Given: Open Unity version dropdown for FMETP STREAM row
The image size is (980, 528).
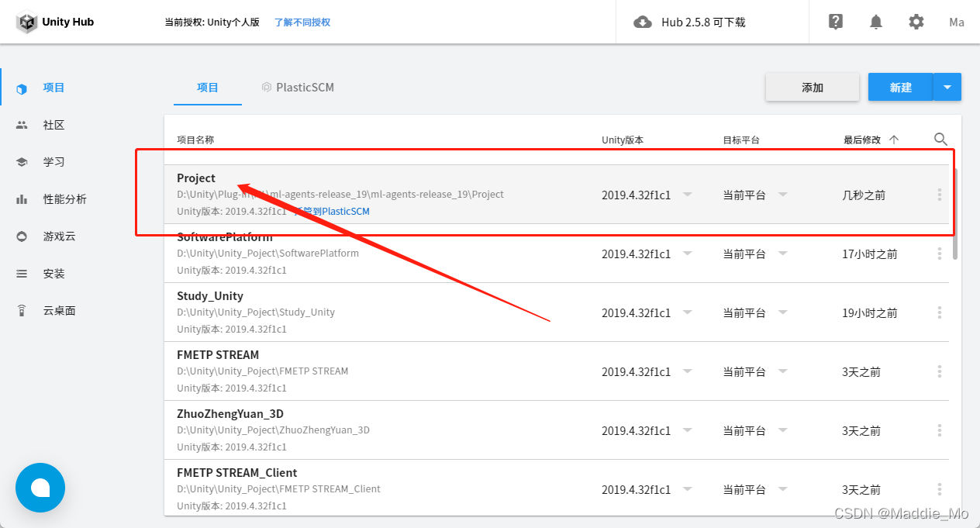Looking at the screenshot, I should (687, 371).
